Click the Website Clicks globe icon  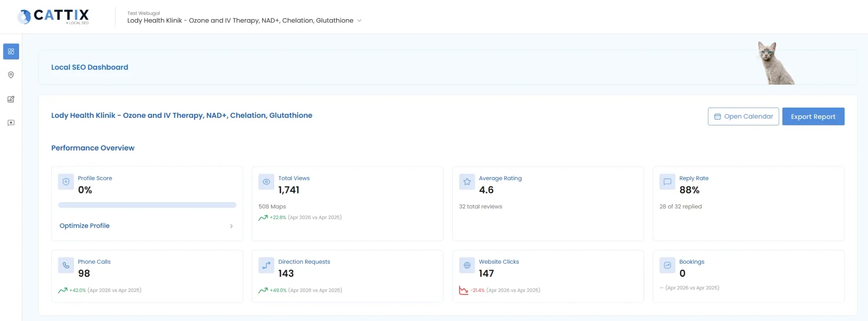(467, 265)
